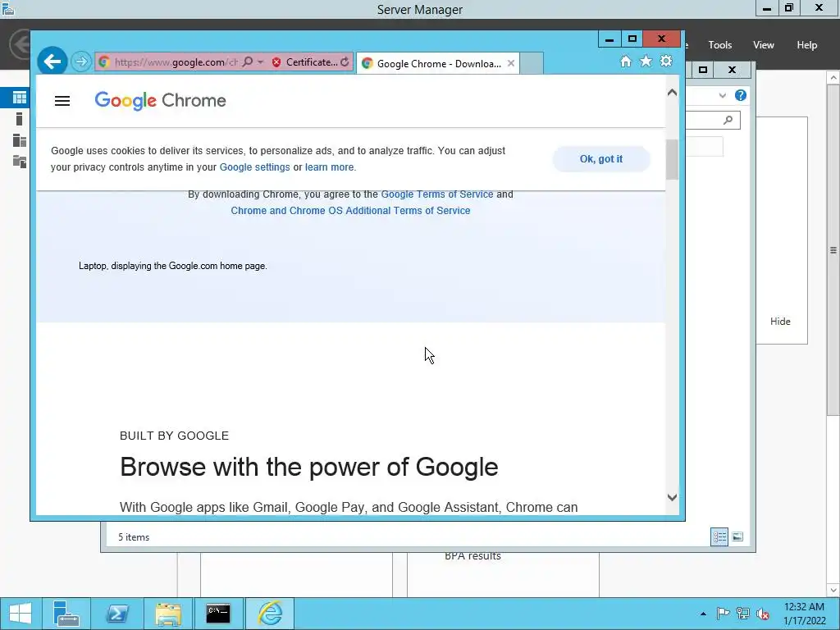Click the Server Manager Dashboard sidebar icon
Viewport: 840px width, 630px height.
(x=20, y=98)
